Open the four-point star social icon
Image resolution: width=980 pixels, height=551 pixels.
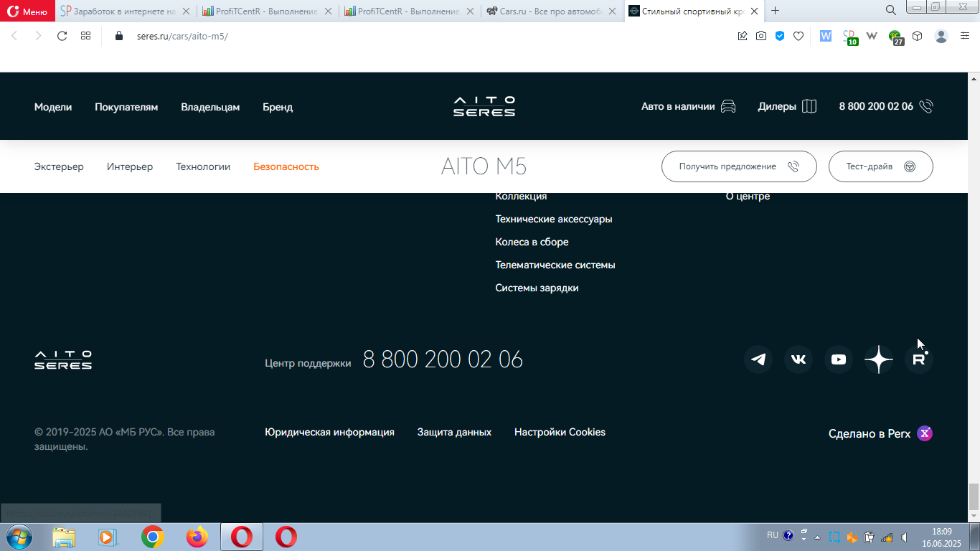pyautogui.click(x=879, y=359)
